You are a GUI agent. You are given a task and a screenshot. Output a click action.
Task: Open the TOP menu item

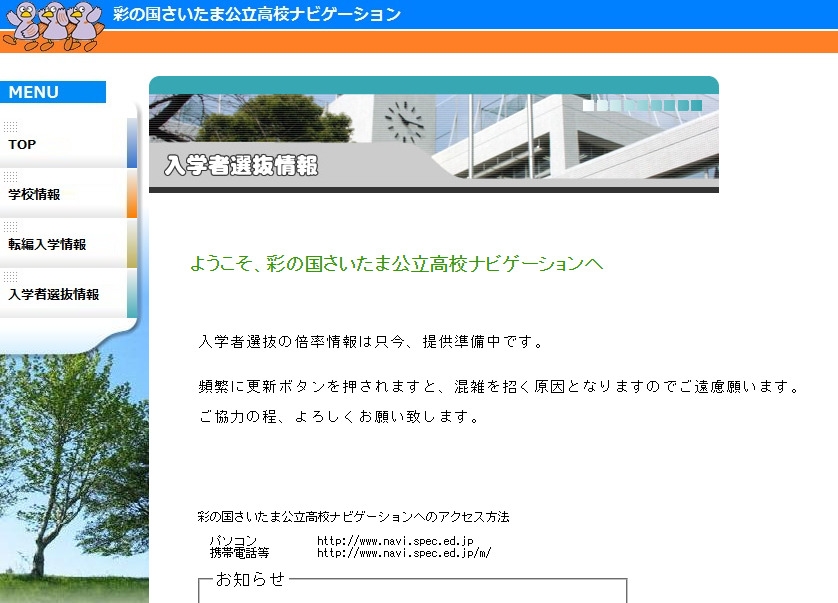point(68,143)
